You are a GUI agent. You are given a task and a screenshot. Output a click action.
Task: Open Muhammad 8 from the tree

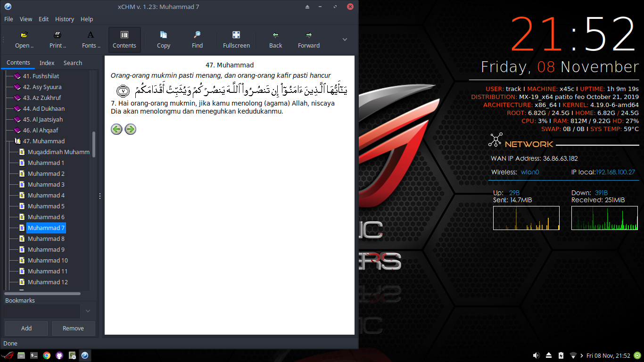(46, 239)
